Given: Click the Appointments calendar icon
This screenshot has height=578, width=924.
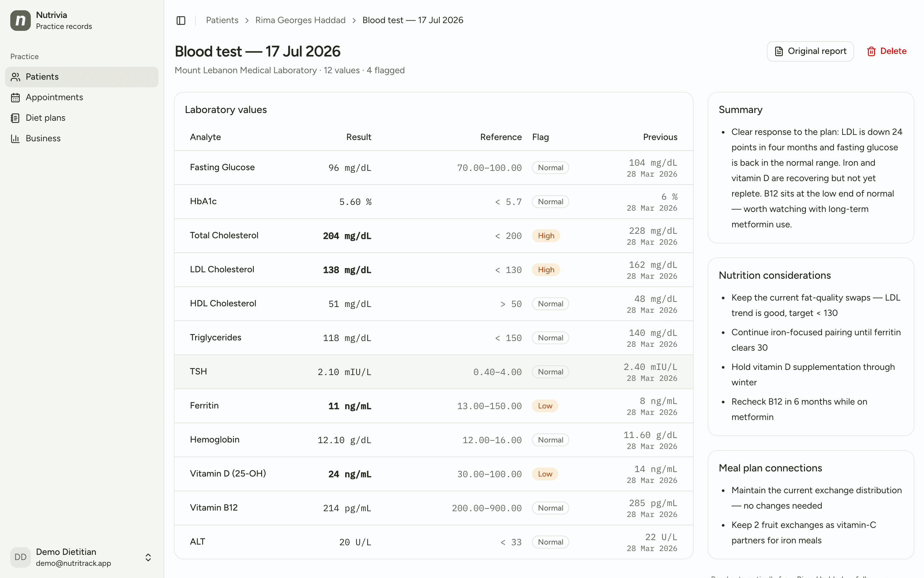Looking at the screenshot, I should click(15, 98).
